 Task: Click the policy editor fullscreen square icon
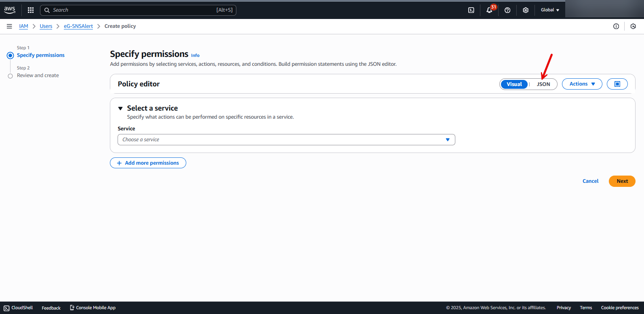coord(617,84)
